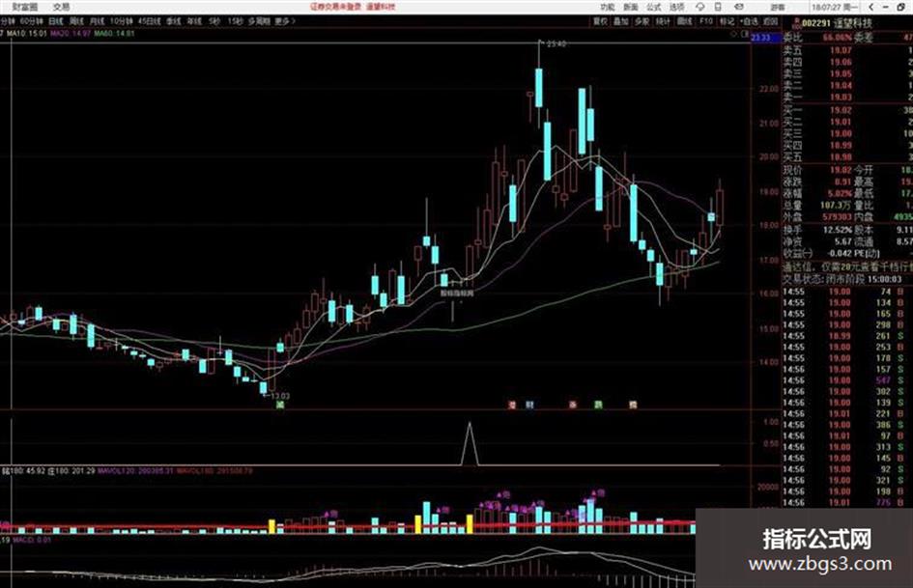Open the 交易 menu at top left
Screen dimensions: 913x588
(61, 7)
